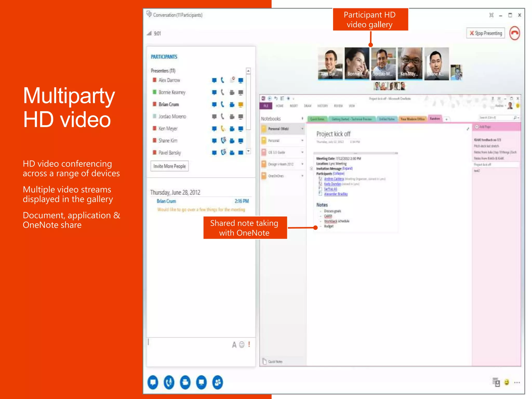Click Alex Darrow's IM bubble icon
The image size is (532, 399).
pyautogui.click(x=214, y=80)
